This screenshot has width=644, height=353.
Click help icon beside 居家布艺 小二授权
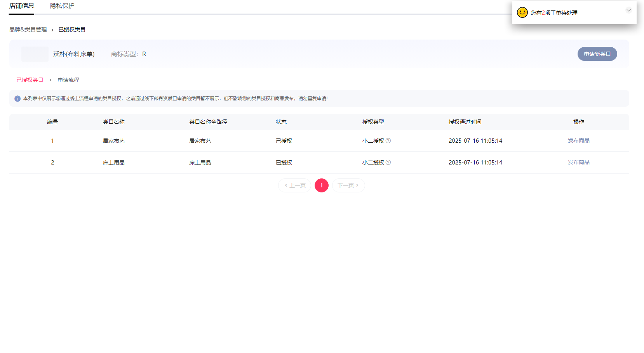point(388,141)
